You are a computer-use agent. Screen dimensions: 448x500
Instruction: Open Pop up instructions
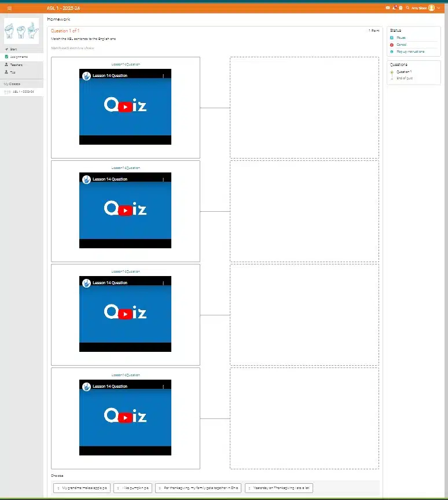tap(410, 52)
